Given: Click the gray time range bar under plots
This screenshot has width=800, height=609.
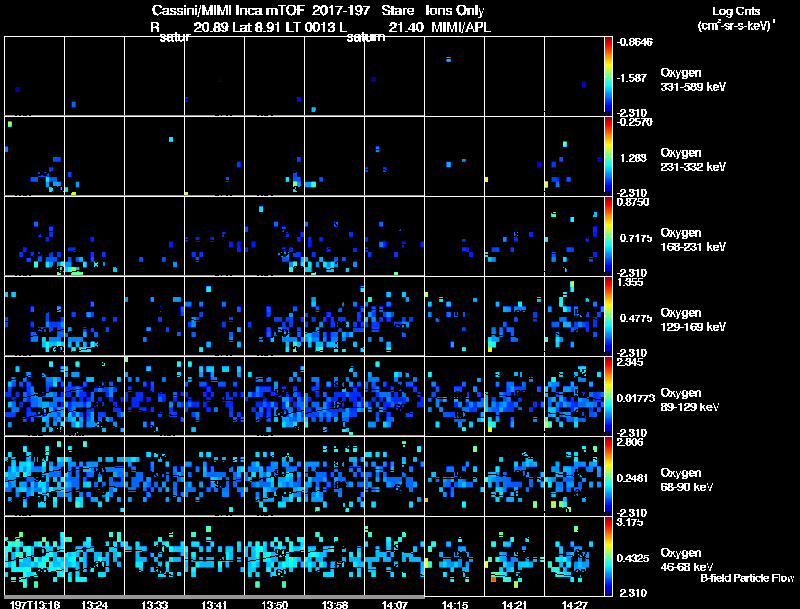Looking at the screenshot, I should [x=214, y=597].
